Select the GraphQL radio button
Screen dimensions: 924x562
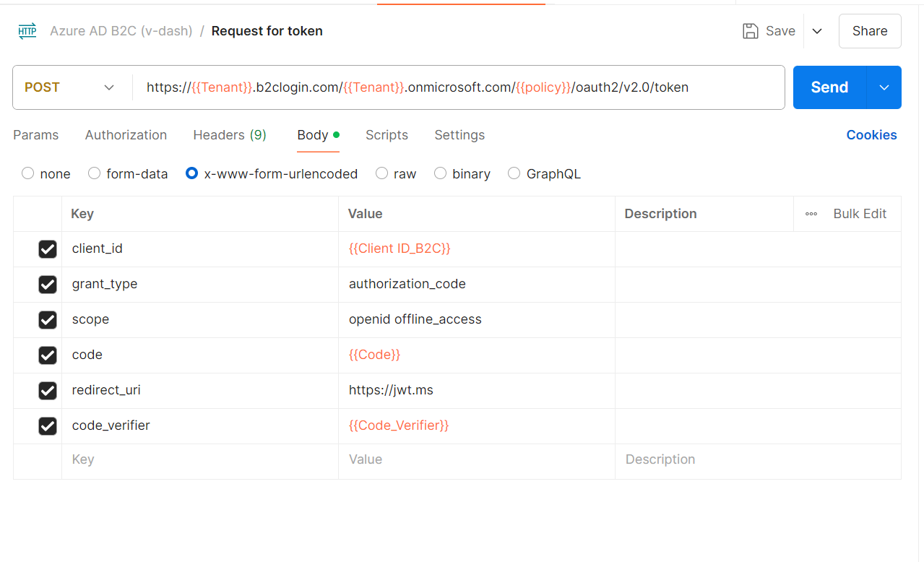(514, 173)
